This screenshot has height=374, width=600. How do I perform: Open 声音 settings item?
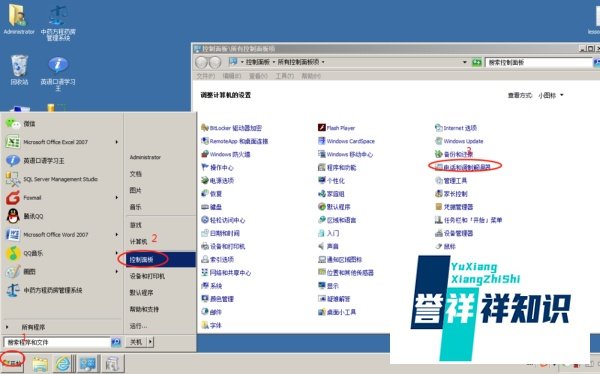tap(328, 246)
